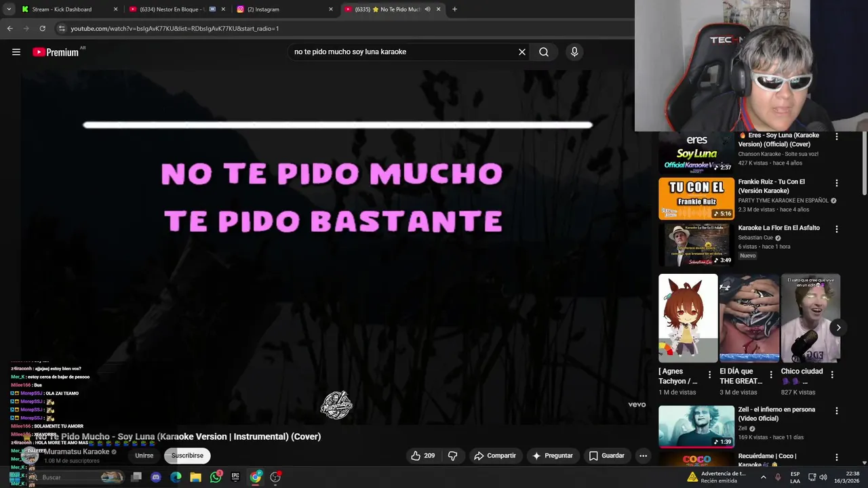Join the channel with Unirse button
This screenshot has height=488, width=868.
(x=144, y=456)
